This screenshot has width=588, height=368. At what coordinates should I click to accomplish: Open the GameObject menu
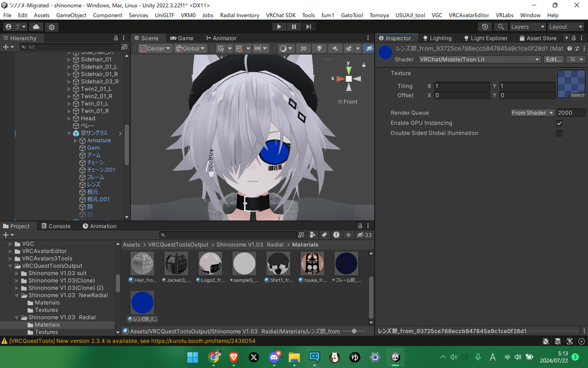point(72,15)
